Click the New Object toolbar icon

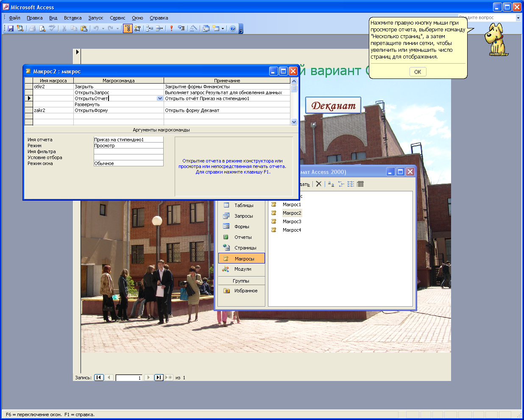pyautogui.click(x=216, y=28)
